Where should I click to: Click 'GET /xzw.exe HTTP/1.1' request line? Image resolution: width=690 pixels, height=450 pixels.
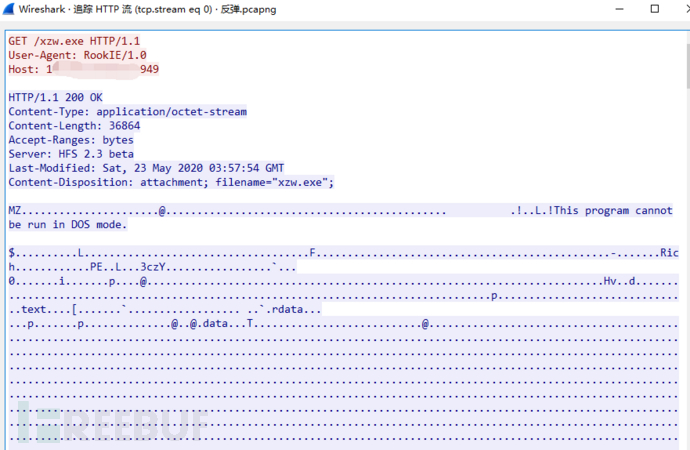click(x=74, y=41)
